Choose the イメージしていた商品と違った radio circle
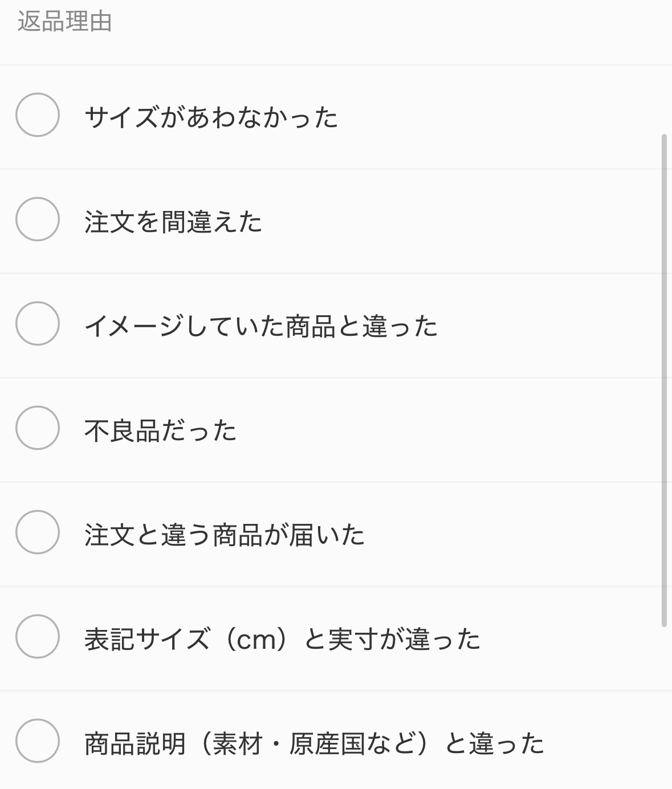 (x=38, y=323)
